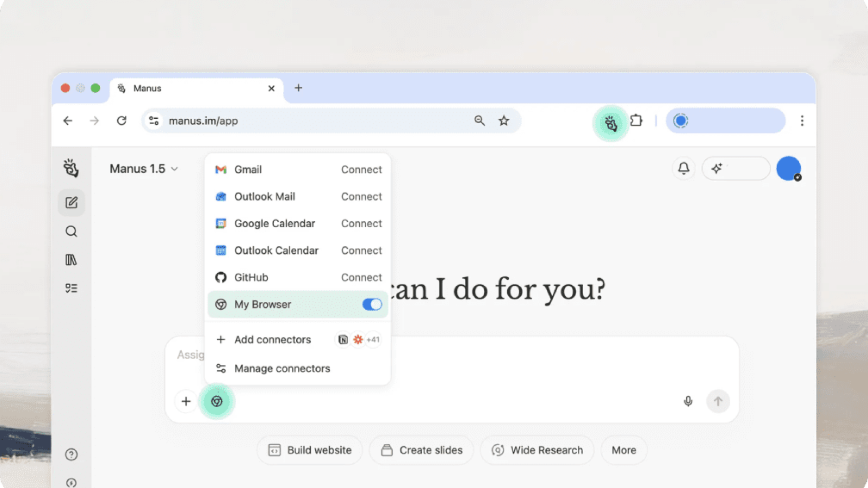Image resolution: width=868 pixels, height=488 pixels.
Task: Select Add connectors menu item
Action: click(272, 340)
